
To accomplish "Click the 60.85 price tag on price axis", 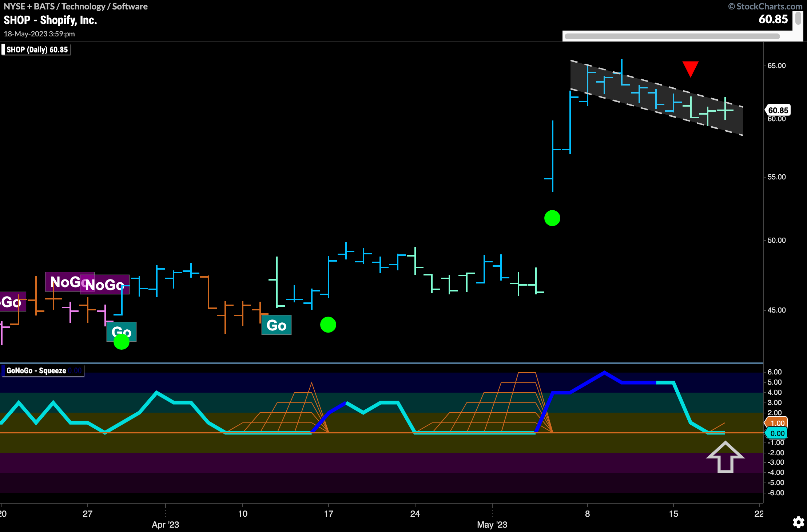I will pos(778,110).
